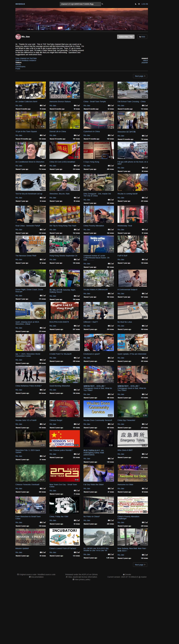Click Switch Invidious Instance link
Viewport: 179px width, 644px height.
coord(26,60)
